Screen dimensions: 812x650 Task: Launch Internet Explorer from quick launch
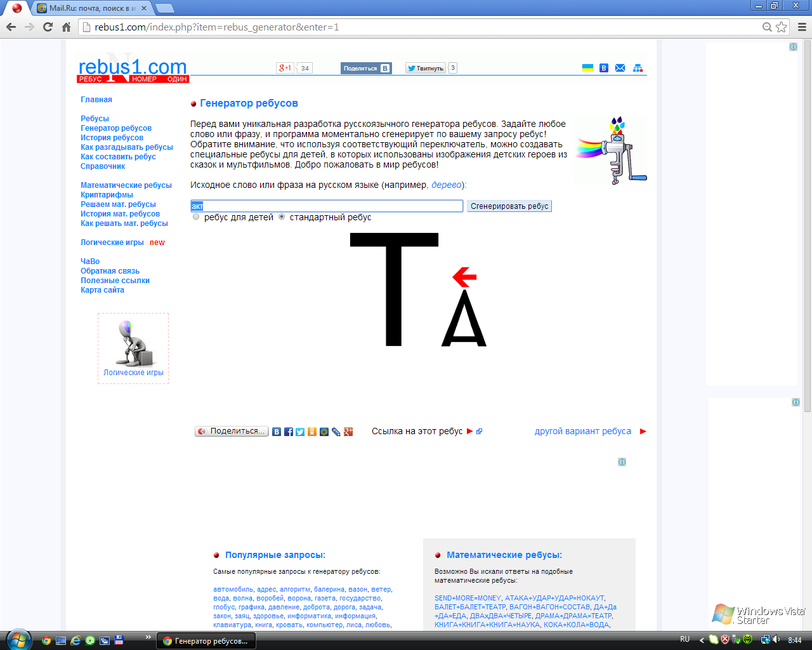tap(75, 640)
